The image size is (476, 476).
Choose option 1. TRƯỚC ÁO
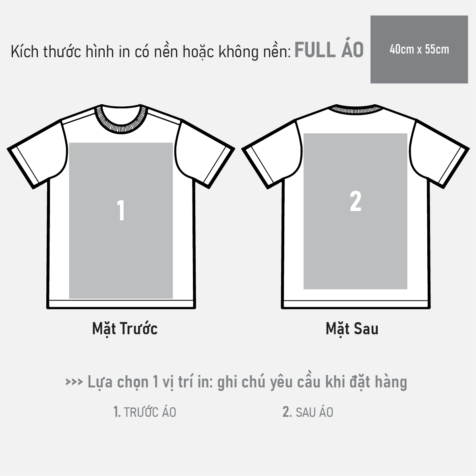click(145, 412)
